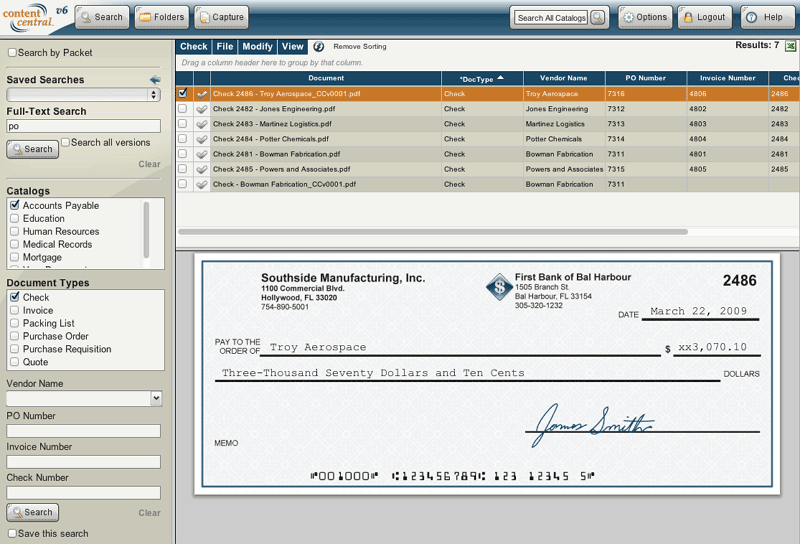Click Remove Sorting link

[x=360, y=46]
